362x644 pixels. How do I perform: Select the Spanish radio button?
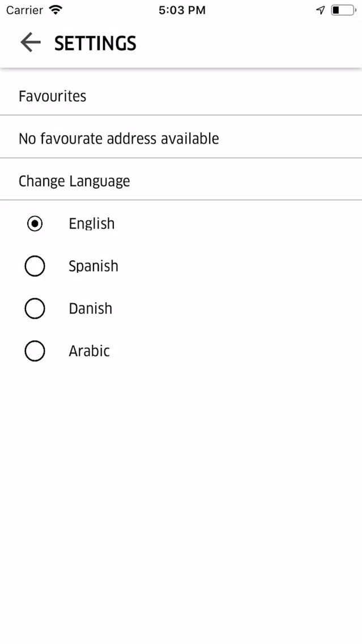pos(35,266)
